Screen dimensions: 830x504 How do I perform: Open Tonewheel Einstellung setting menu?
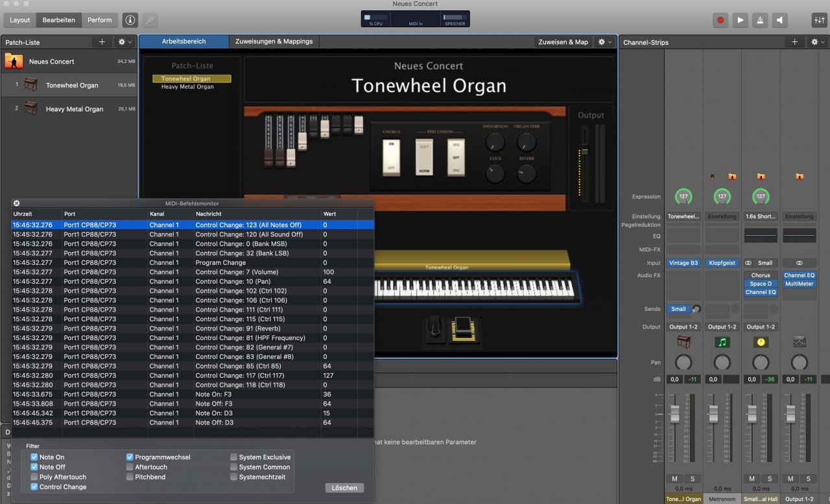(683, 216)
